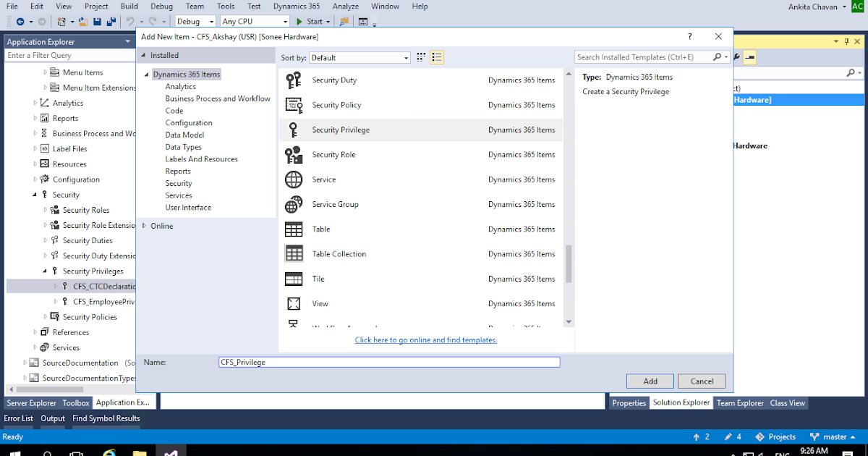Collapse the Dynamics 365 Items node
Image resolution: width=868 pixels, height=456 pixels.
[x=148, y=73]
